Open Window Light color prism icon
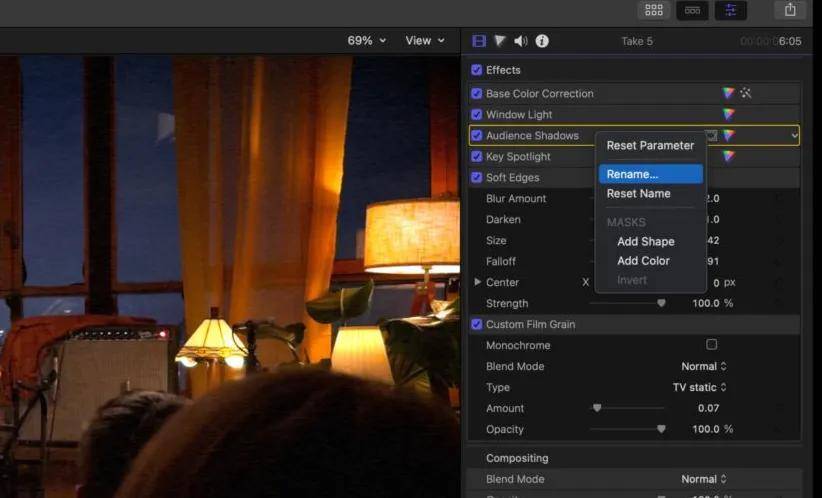 (728, 114)
